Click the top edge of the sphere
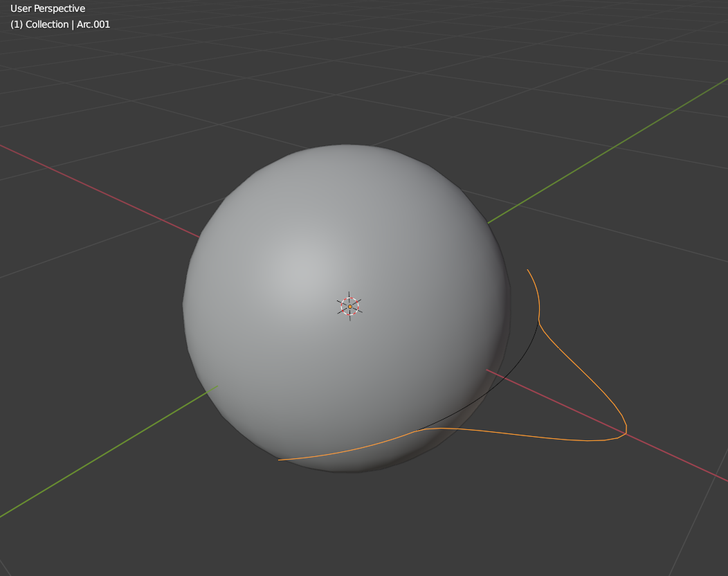Screen dimensions: 728x576 click(347, 145)
